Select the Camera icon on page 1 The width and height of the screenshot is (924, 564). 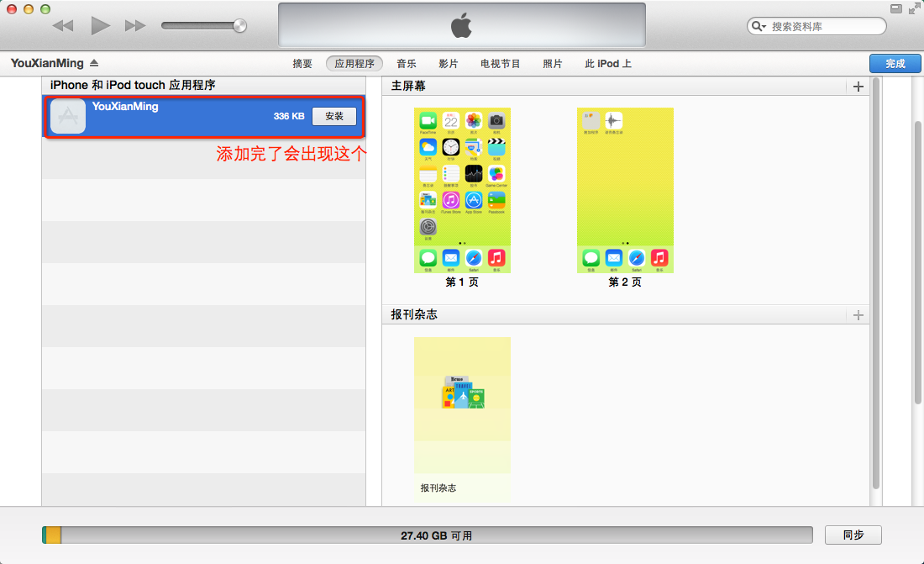point(496,121)
